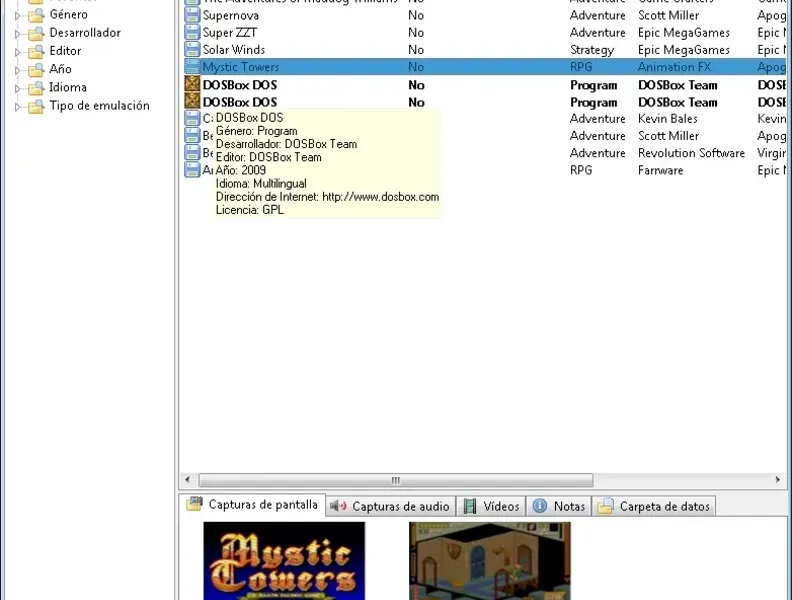The width and height of the screenshot is (792, 600).
Task: Open the Notas tab
Action: click(x=559, y=506)
